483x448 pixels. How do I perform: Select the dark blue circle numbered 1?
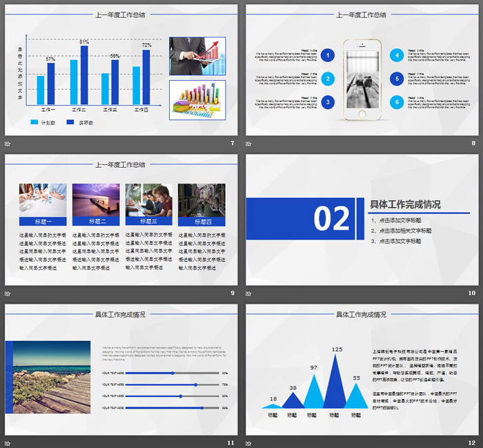(328, 55)
